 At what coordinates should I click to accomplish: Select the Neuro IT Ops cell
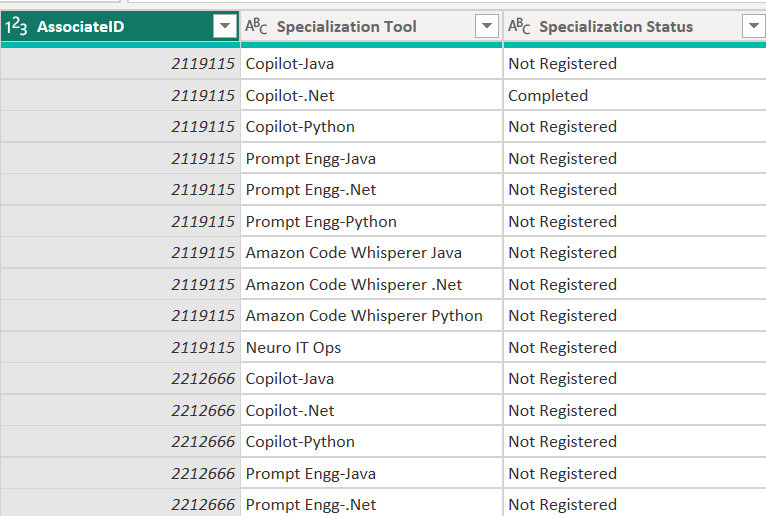(371, 347)
